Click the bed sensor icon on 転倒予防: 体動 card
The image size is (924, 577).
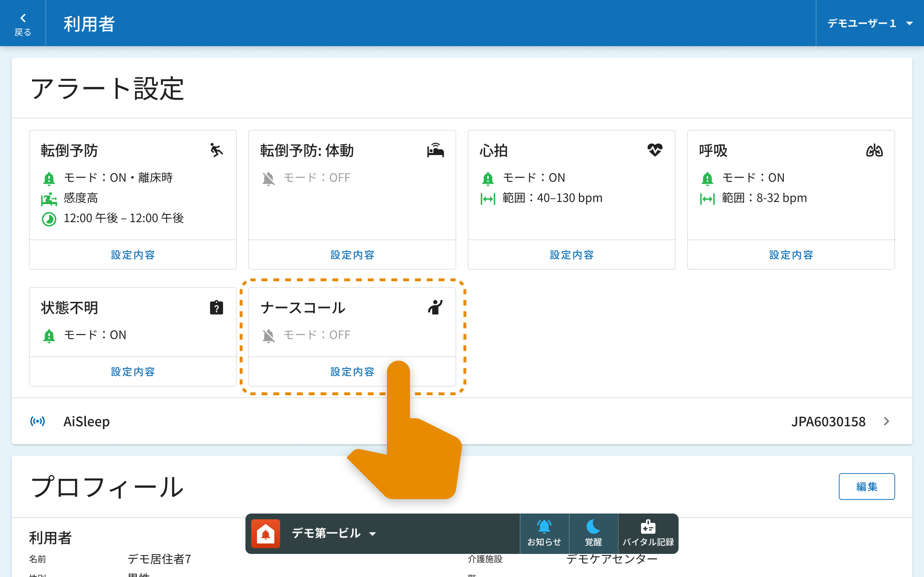tap(435, 150)
